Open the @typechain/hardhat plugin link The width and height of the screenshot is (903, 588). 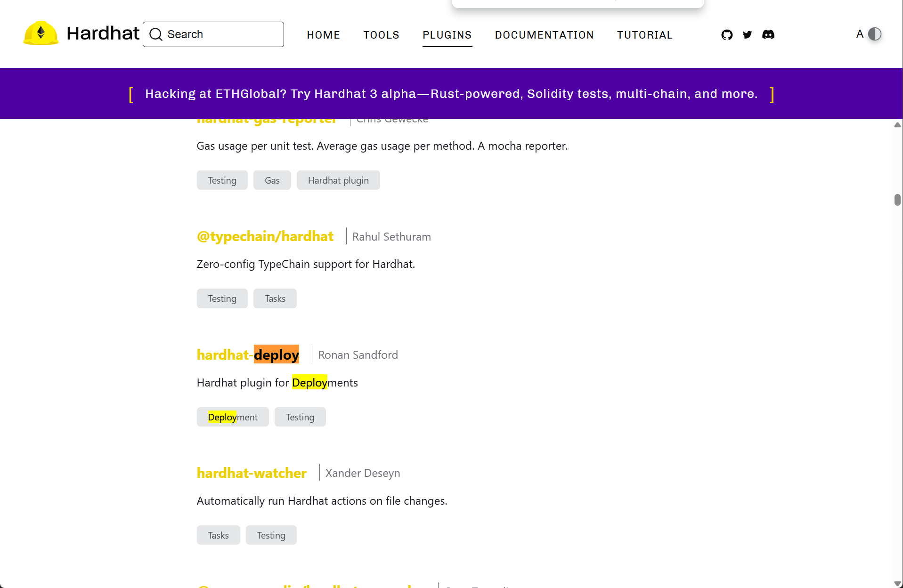(265, 236)
